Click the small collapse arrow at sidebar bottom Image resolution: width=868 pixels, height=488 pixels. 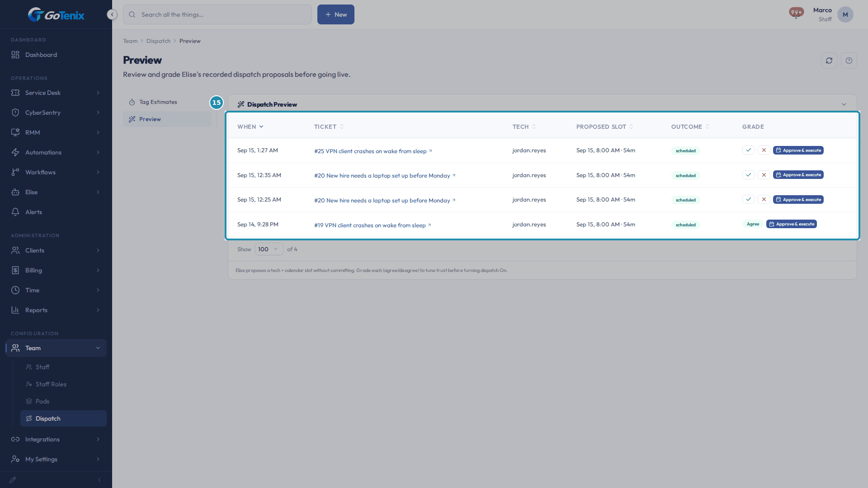99,480
